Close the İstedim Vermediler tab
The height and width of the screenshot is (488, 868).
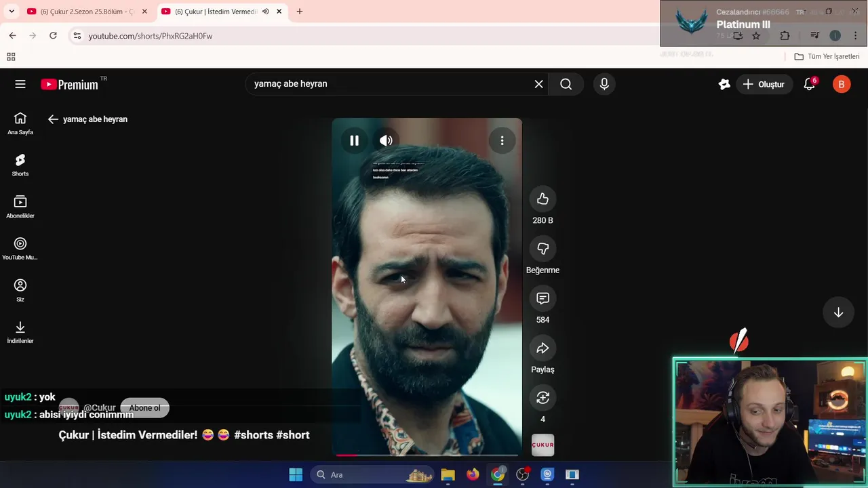tap(279, 12)
